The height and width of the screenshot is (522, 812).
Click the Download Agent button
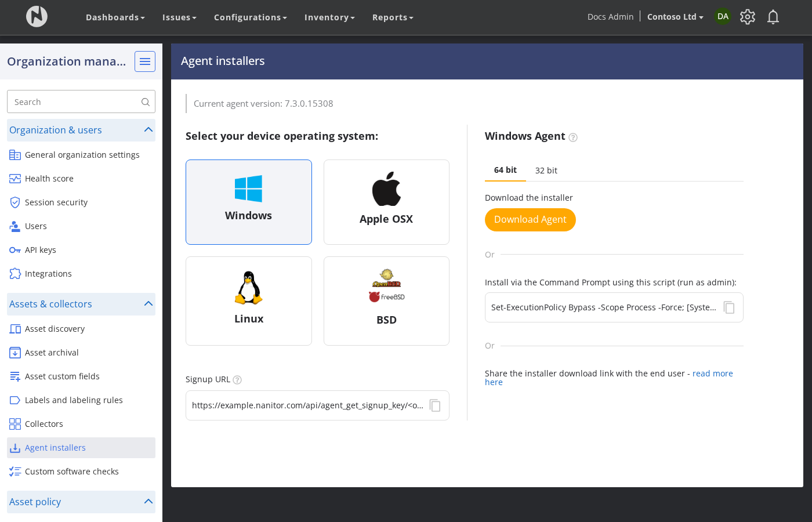point(530,220)
